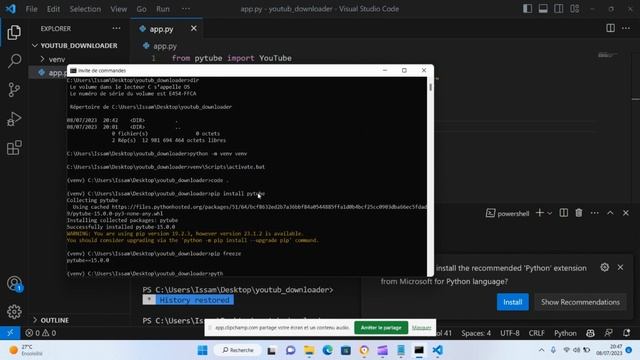This screenshot has width=640, height=360.
Task: Click errors and warnings count in status bar
Action: (x=40, y=333)
